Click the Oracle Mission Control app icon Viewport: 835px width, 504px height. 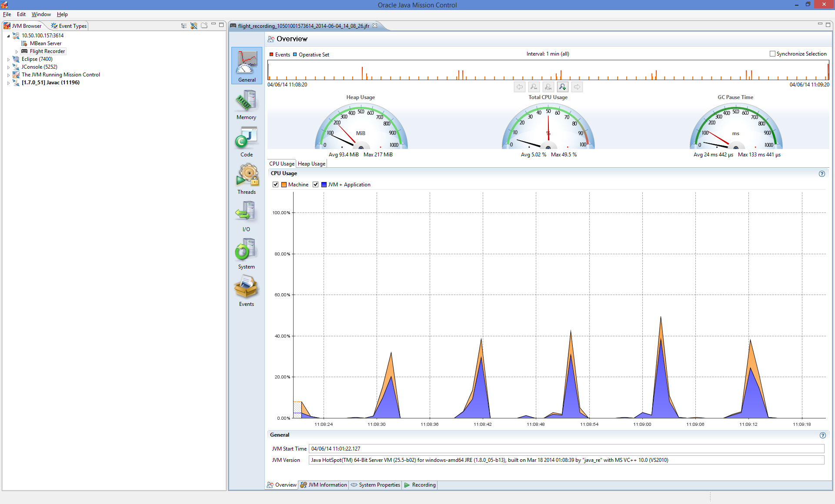pyautogui.click(x=4, y=5)
